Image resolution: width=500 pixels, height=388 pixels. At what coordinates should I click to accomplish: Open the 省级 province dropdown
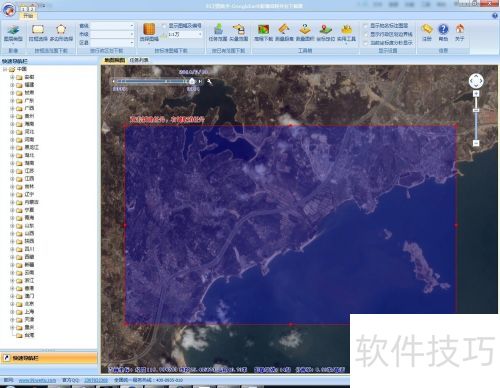[x=112, y=26]
